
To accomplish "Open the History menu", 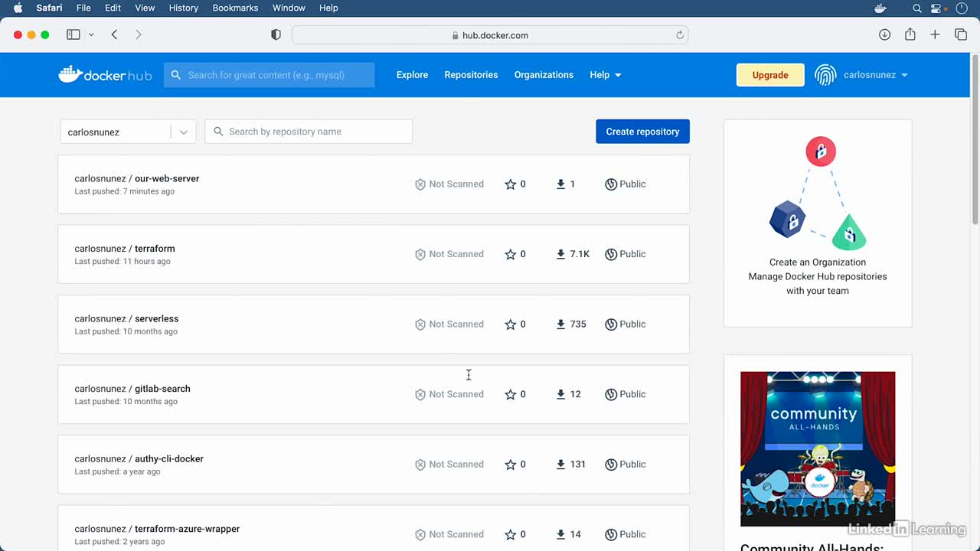I will pos(183,8).
